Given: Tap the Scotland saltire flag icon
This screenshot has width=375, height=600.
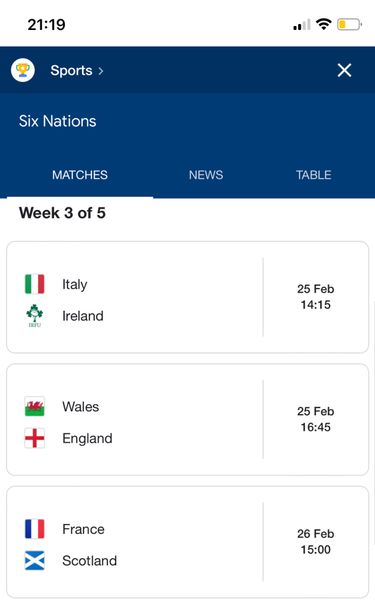Looking at the screenshot, I should pos(34,561).
